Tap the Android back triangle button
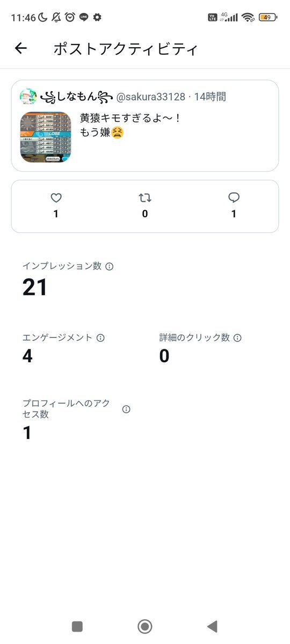The width and height of the screenshot is (290, 644). [x=212, y=626]
